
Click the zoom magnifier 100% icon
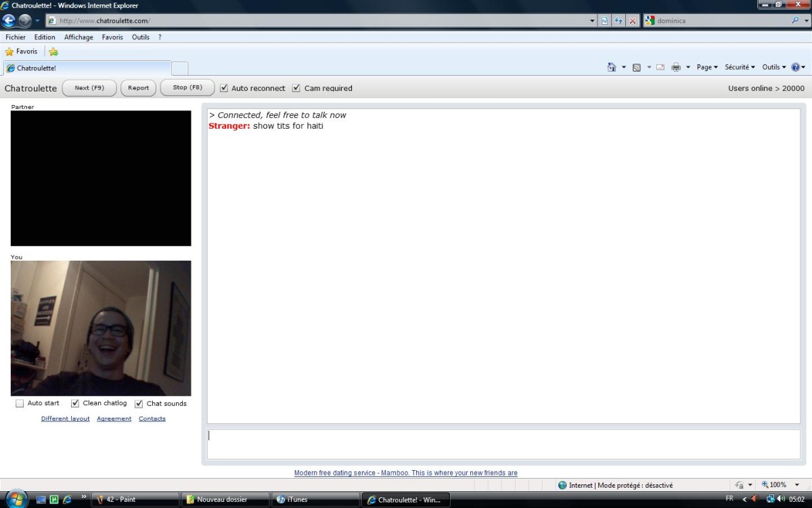(x=765, y=485)
